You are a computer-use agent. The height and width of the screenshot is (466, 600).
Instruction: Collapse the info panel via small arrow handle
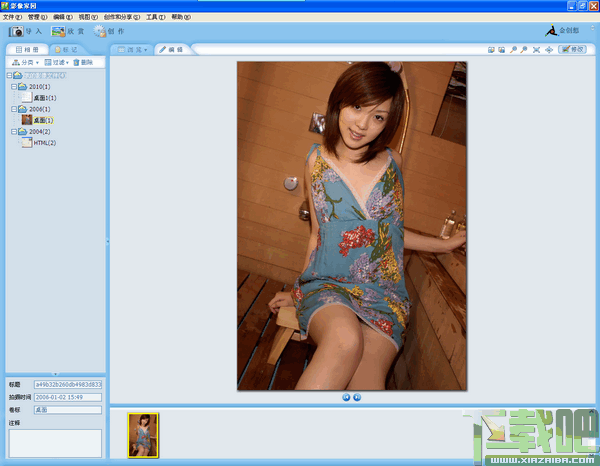pyautogui.click(x=55, y=374)
